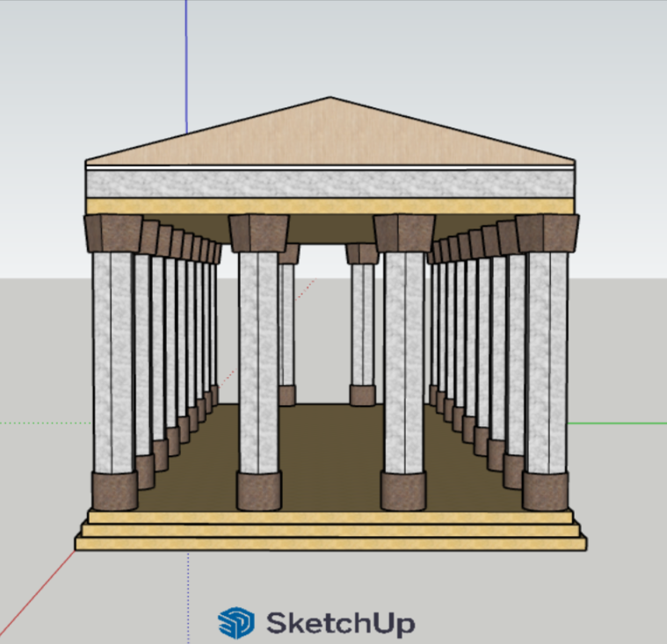
Task: Select the dark ceiling underside between front columns
Action: coord(331,228)
